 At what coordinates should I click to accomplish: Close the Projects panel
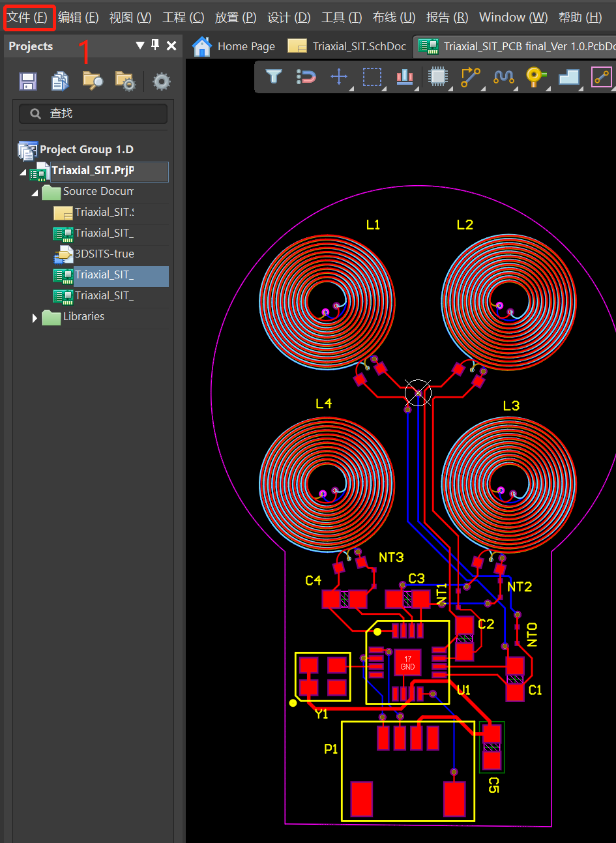coord(171,46)
